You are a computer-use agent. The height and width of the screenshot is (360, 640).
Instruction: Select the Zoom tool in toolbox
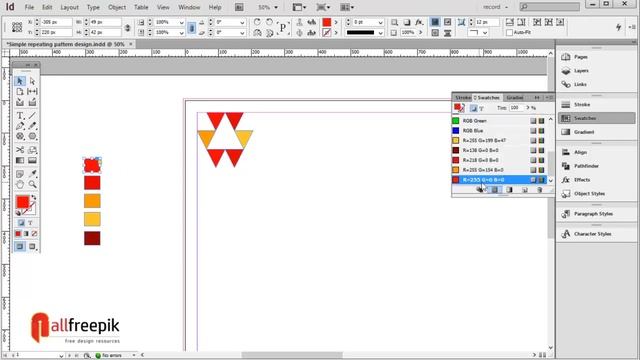(x=32, y=184)
